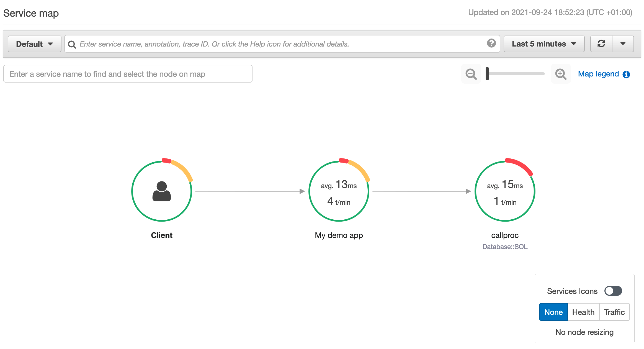Click the service name search input field
Viewport: 644px width, 349px height.
pyautogui.click(x=127, y=74)
